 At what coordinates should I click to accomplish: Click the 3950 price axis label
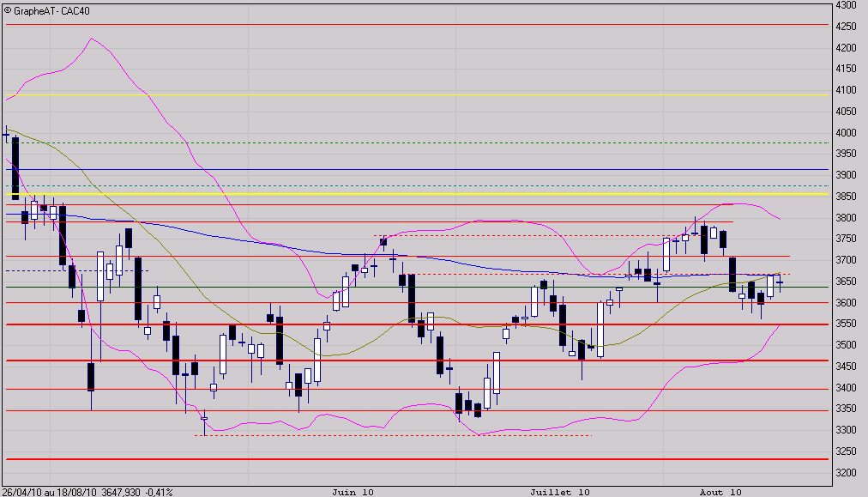point(846,154)
